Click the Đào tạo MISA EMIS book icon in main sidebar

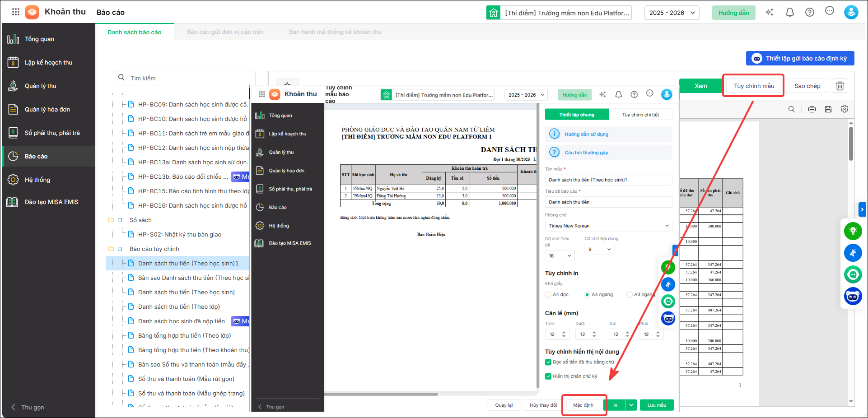[12, 202]
